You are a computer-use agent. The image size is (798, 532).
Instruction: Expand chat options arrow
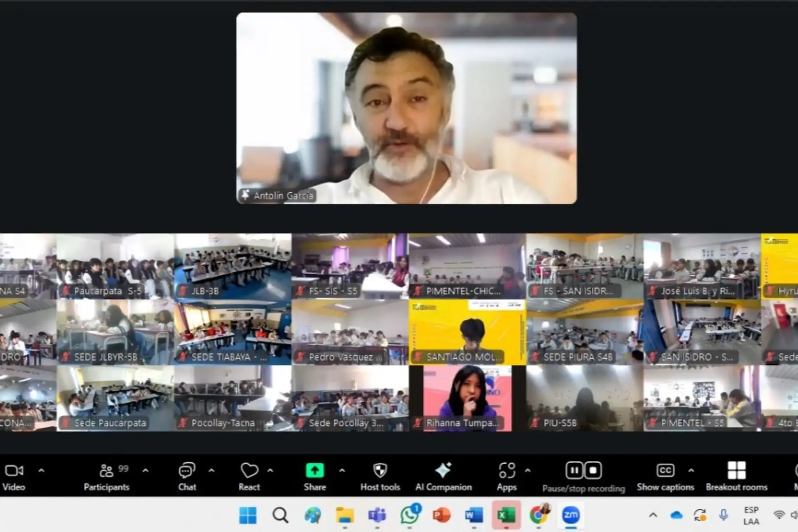[211, 470]
